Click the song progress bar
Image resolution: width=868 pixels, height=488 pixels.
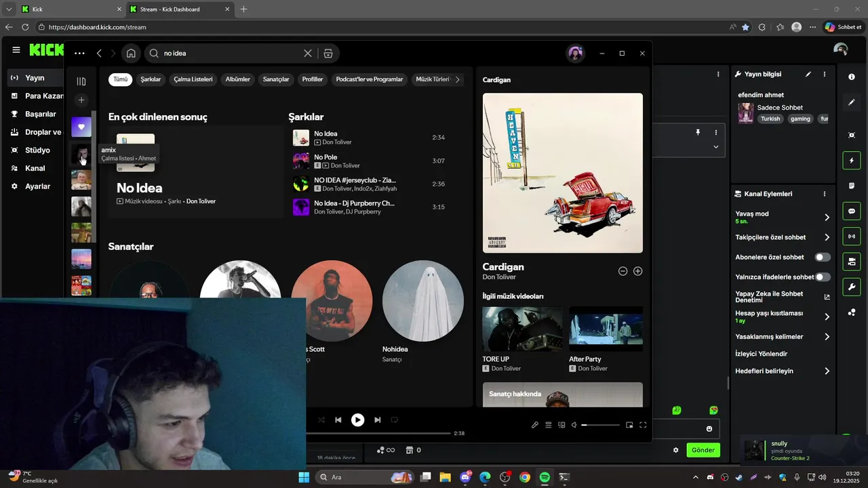pyautogui.click(x=378, y=433)
